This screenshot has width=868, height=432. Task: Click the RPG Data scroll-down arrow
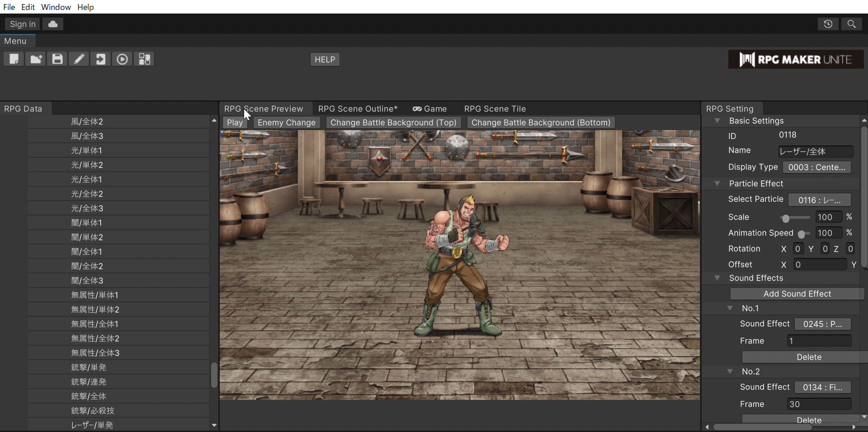pos(214,425)
